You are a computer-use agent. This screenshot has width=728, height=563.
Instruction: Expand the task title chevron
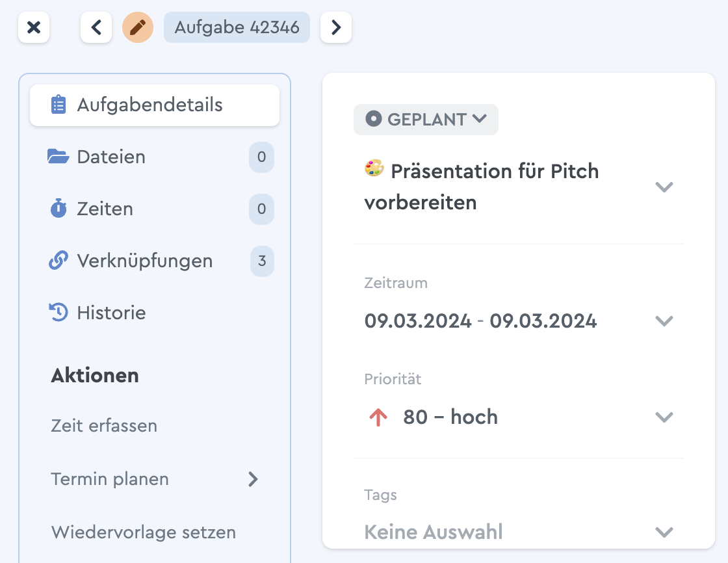[x=664, y=187]
